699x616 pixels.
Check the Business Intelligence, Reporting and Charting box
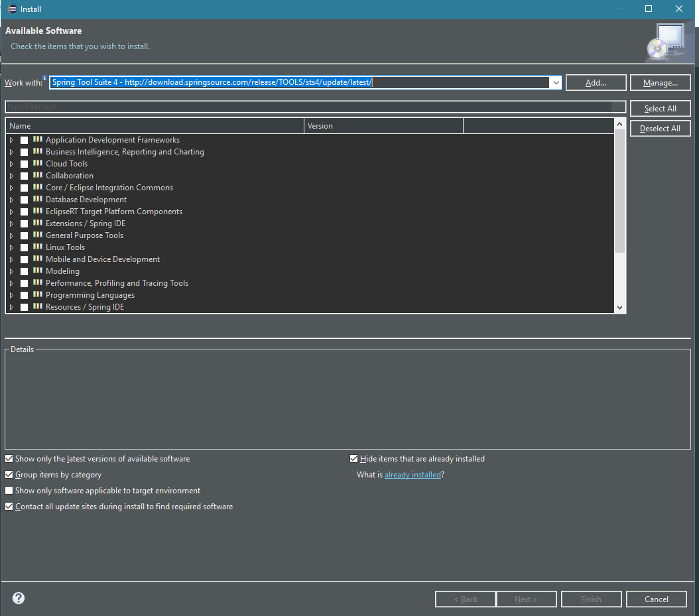click(x=24, y=152)
